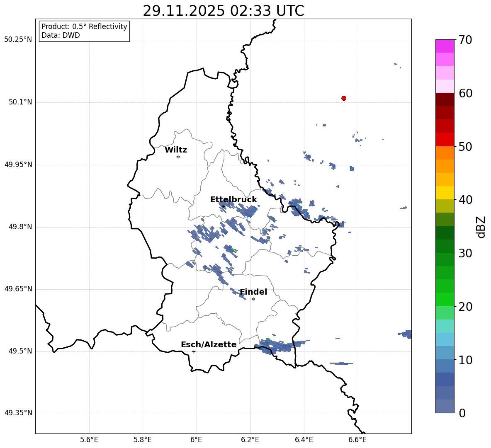The image size is (491, 448).
Task: Click the colorbar 40 tick label
Action: tap(465, 200)
